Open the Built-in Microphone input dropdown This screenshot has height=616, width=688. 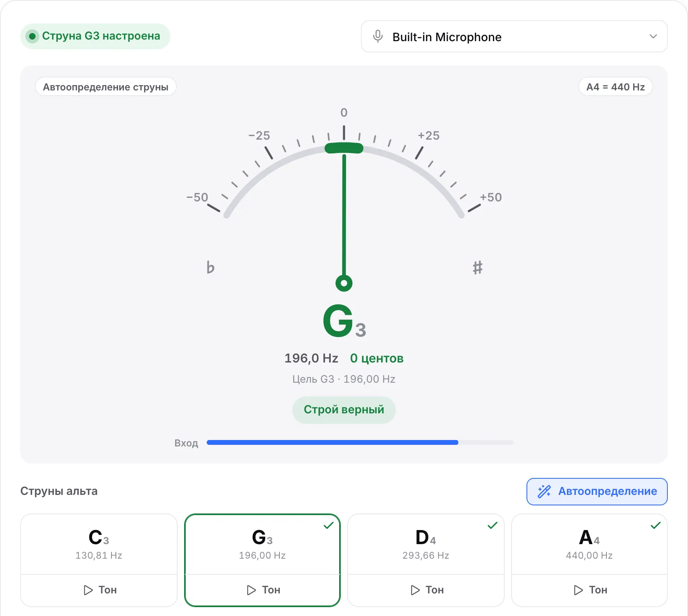point(514,36)
